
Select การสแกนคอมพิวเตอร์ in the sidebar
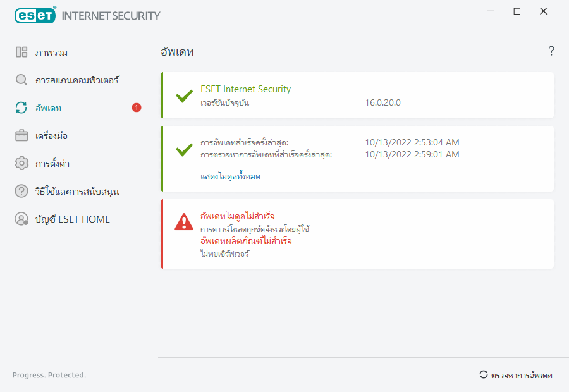(x=77, y=80)
